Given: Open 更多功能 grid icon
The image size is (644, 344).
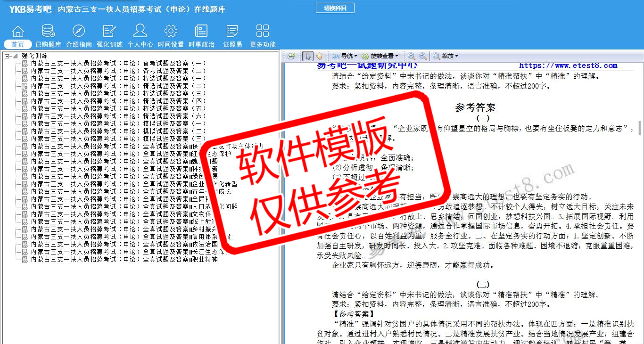Looking at the screenshot, I should (263, 32).
